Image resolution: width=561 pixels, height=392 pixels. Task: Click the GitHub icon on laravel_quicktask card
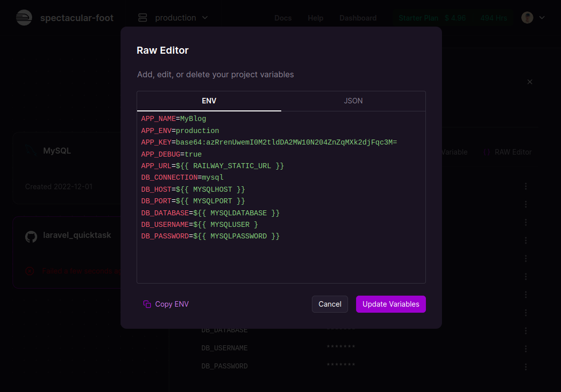(31, 236)
